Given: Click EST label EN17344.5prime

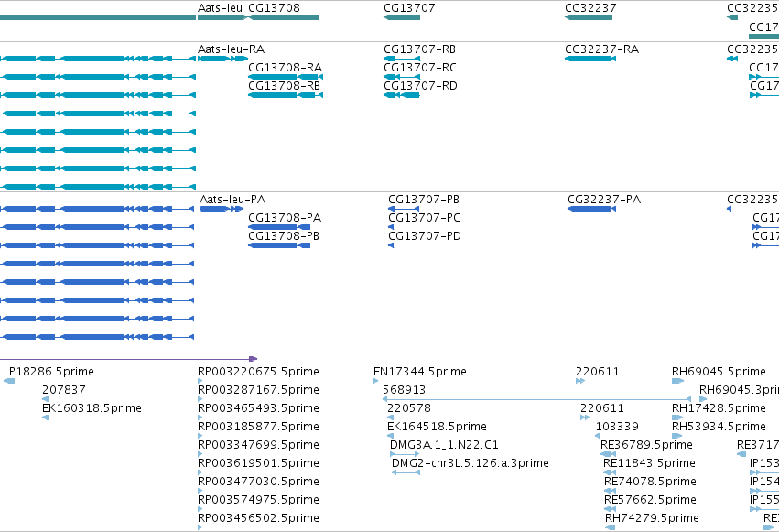Looking at the screenshot, I should pyautogui.click(x=420, y=372).
